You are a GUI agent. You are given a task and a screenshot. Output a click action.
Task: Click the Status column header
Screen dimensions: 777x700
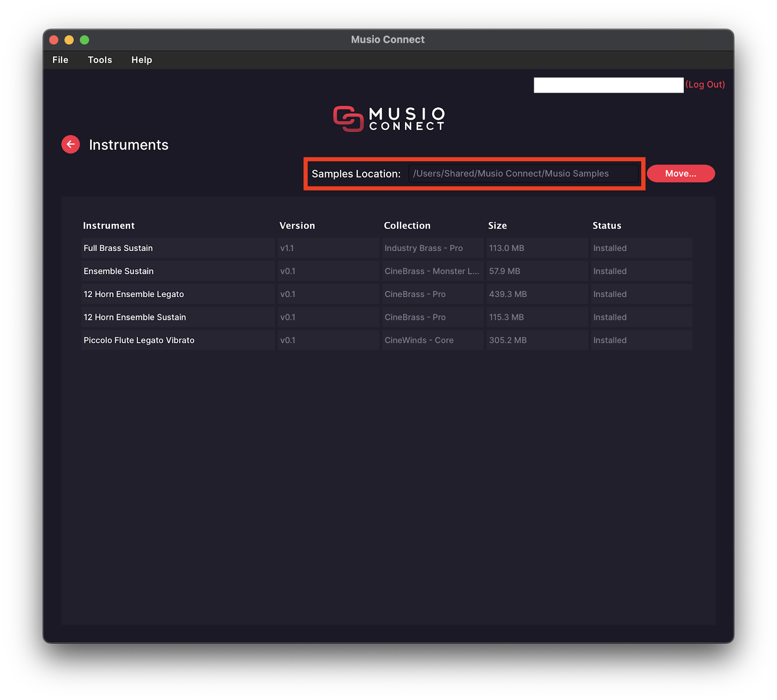coord(607,226)
